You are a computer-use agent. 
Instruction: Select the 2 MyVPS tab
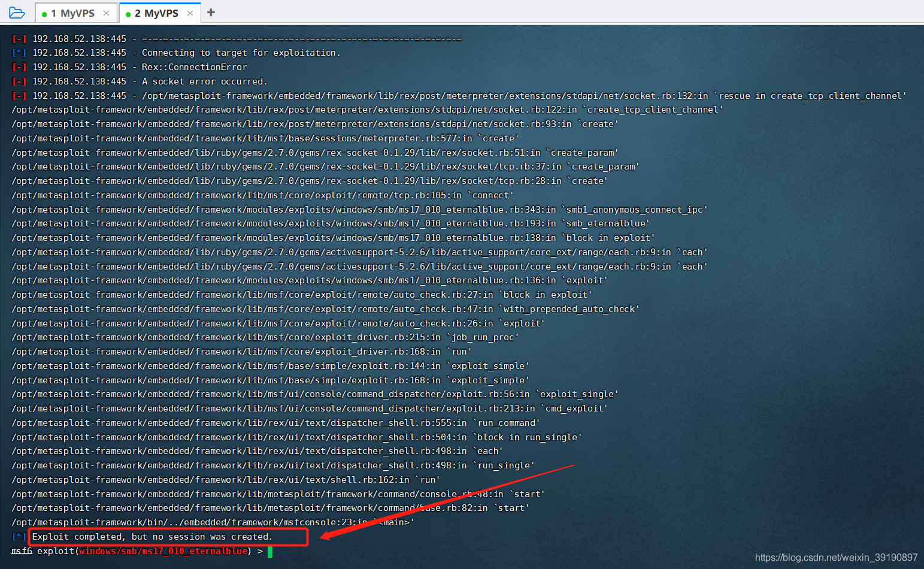160,13
